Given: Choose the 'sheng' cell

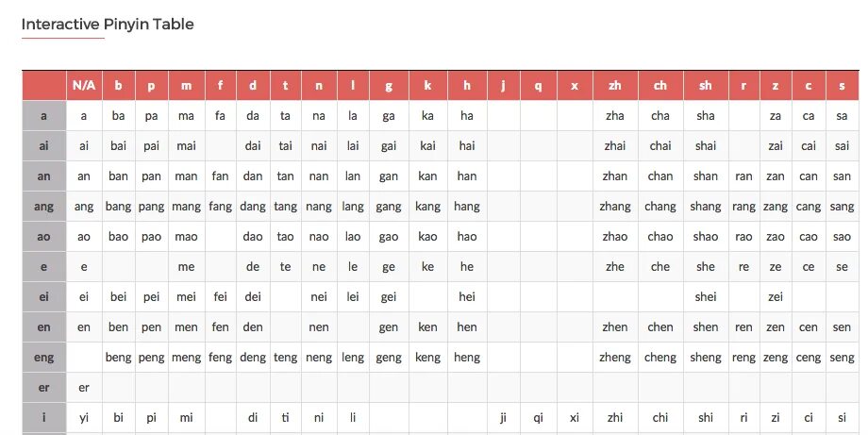Looking at the screenshot, I should coord(706,358).
